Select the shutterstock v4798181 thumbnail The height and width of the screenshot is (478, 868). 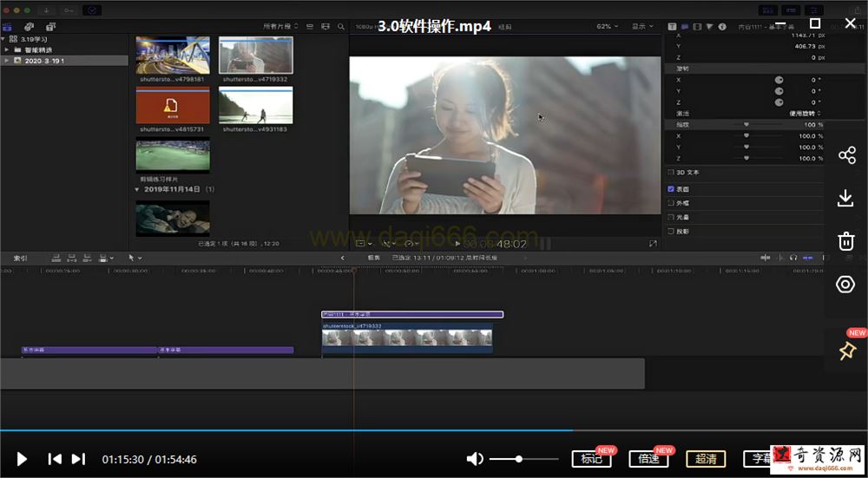pos(173,56)
